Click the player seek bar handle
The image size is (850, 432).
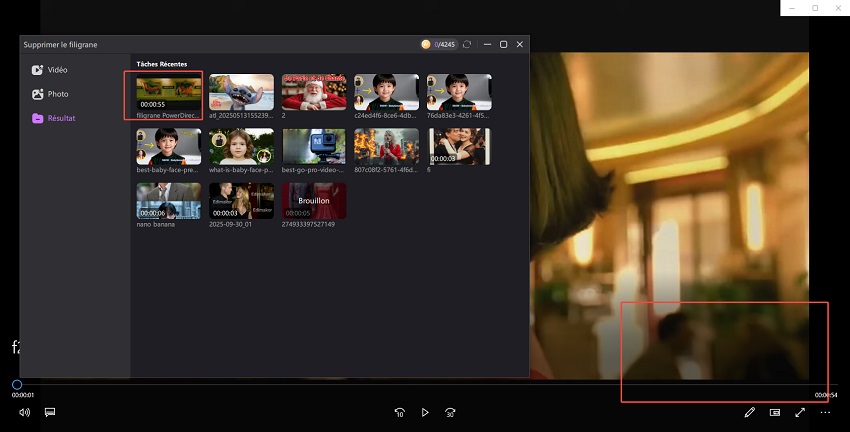click(17, 384)
